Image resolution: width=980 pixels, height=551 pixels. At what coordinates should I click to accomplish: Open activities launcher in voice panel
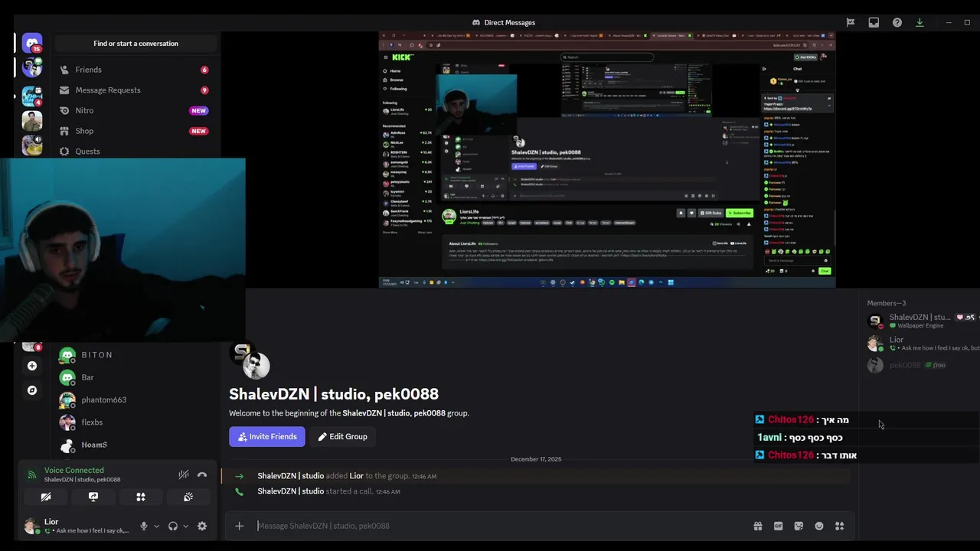(x=141, y=497)
